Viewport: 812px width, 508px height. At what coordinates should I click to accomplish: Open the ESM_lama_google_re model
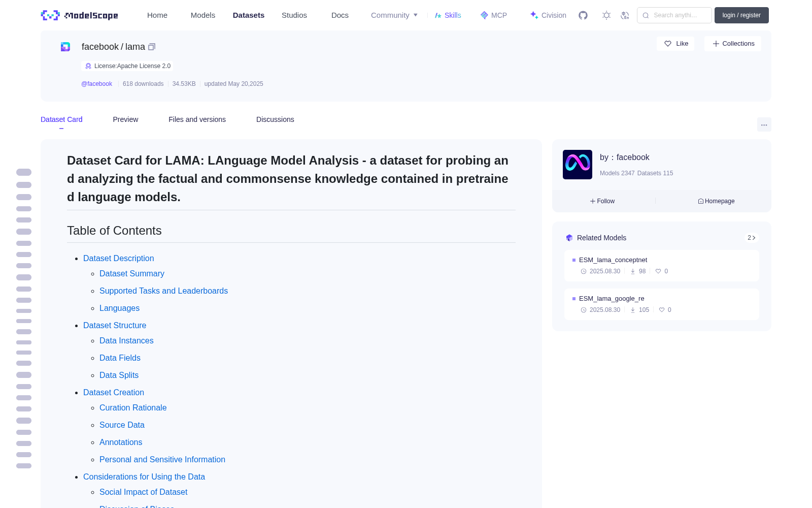[612, 299]
